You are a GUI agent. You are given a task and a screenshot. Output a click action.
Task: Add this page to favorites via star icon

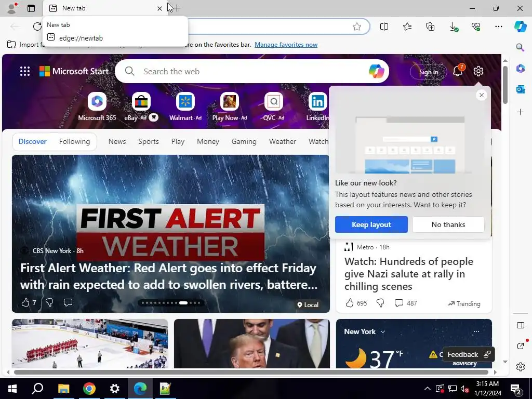coord(356,26)
